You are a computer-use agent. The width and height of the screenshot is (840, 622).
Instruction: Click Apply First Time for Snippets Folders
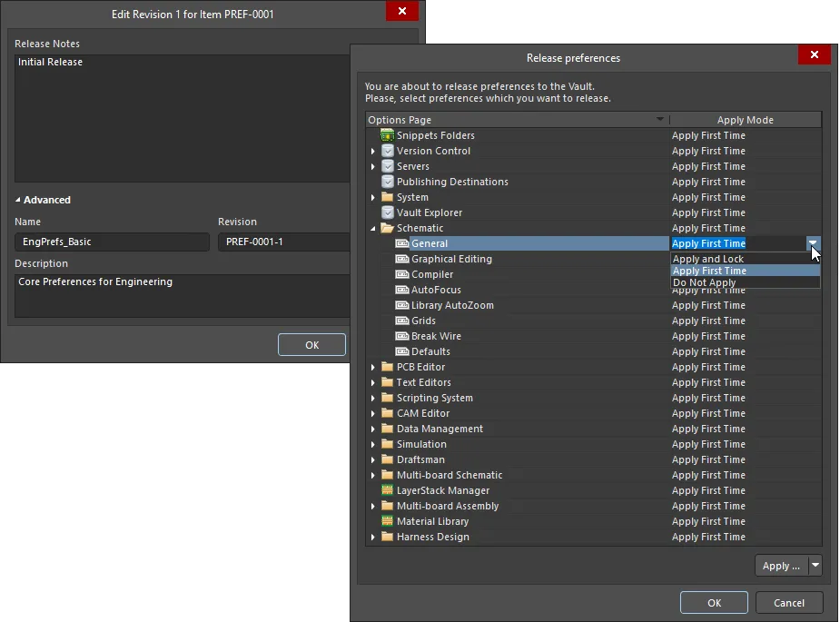point(708,135)
